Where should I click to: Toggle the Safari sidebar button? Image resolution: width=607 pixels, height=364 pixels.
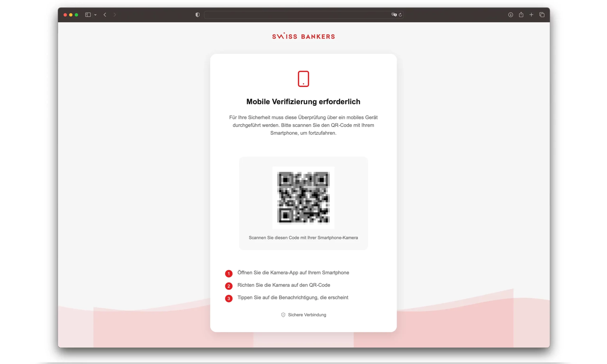tap(88, 15)
